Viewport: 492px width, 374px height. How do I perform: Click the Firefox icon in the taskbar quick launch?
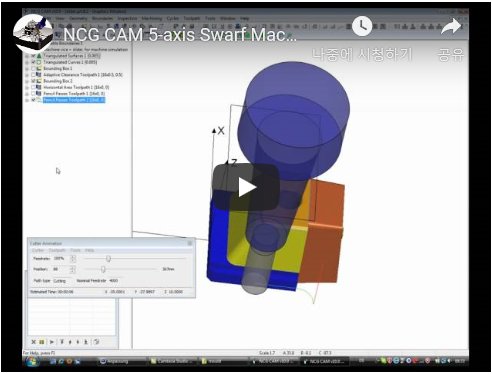[69, 361]
